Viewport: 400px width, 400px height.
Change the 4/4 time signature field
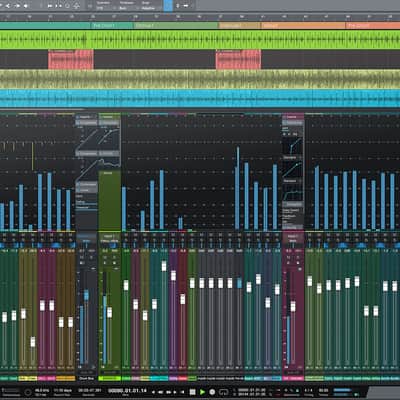[308, 390]
